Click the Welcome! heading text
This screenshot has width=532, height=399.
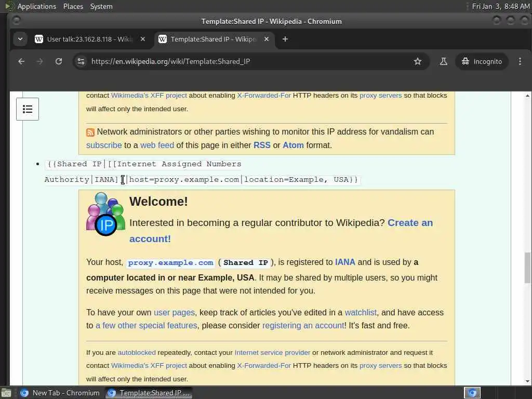pos(158,202)
